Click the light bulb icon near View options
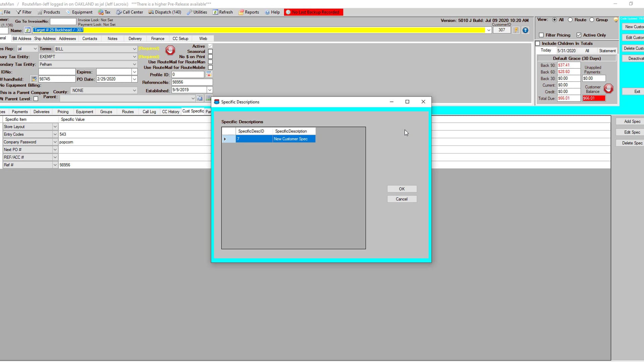The width and height of the screenshot is (644, 362). pos(616,20)
